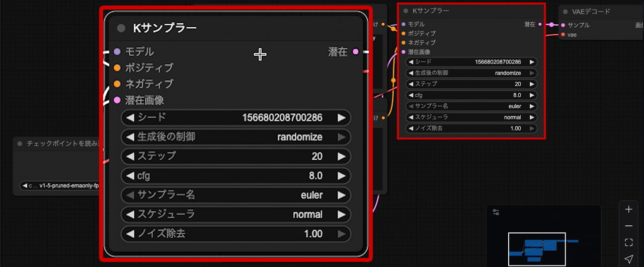This screenshot has width=644, height=267.
Task: Click the ノイズ除去 1.00 value in small Kサンプラー
Action: coord(515,128)
